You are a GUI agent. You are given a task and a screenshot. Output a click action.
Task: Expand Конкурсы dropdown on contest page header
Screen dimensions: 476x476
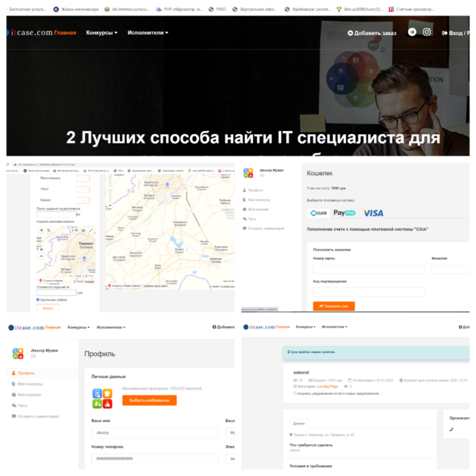coord(305,327)
